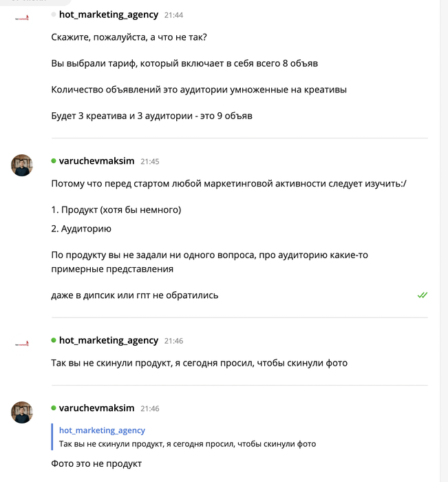Click varuchevmaksim avatar on the 21:45 message
The image size is (448, 482).
(22, 165)
